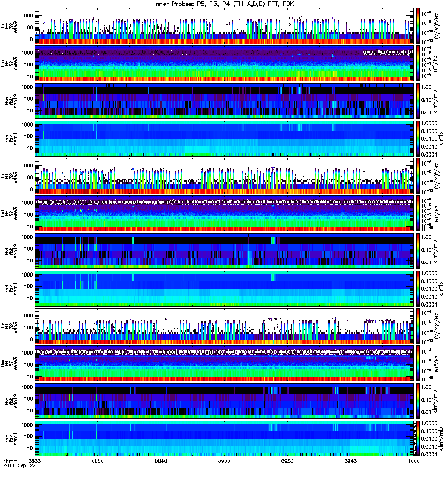Click the 'thd fbk edc12' y-axis title
Viewport: 448px width, 478px height.
click(11, 251)
